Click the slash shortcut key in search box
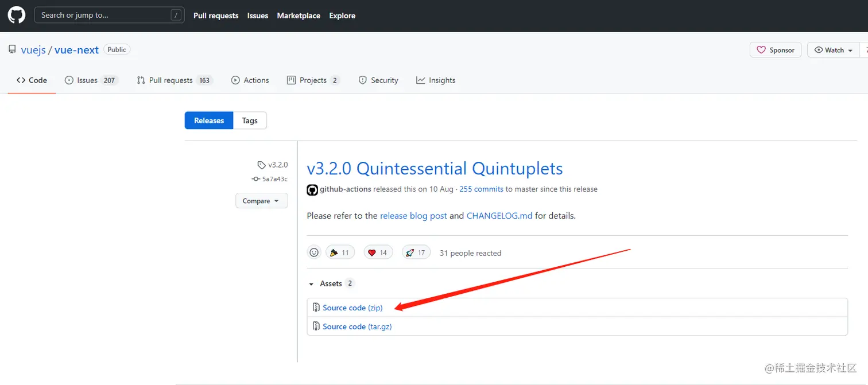Screen dimensions: 868x385 coord(176,15)
